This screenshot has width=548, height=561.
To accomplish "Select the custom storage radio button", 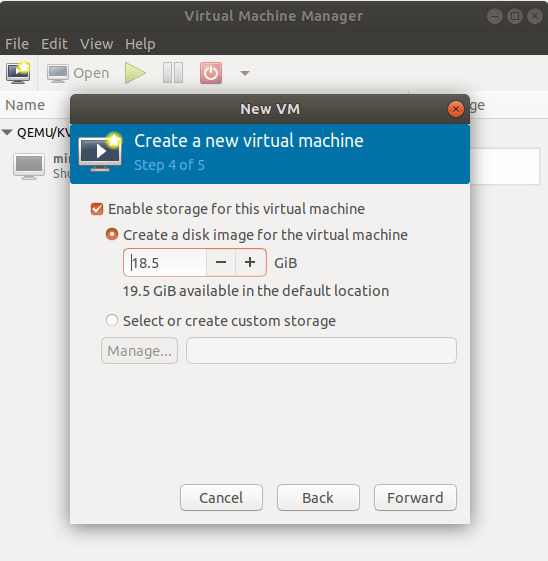I will (112, 320).
